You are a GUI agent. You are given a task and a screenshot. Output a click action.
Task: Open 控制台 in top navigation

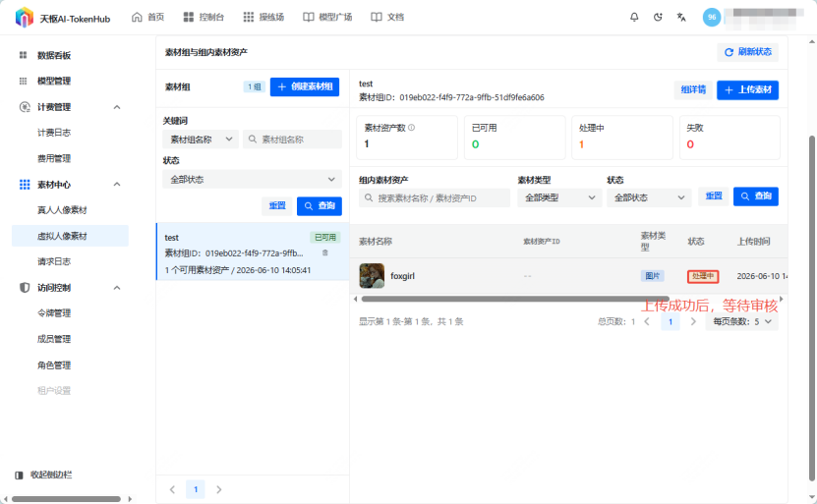204,17
